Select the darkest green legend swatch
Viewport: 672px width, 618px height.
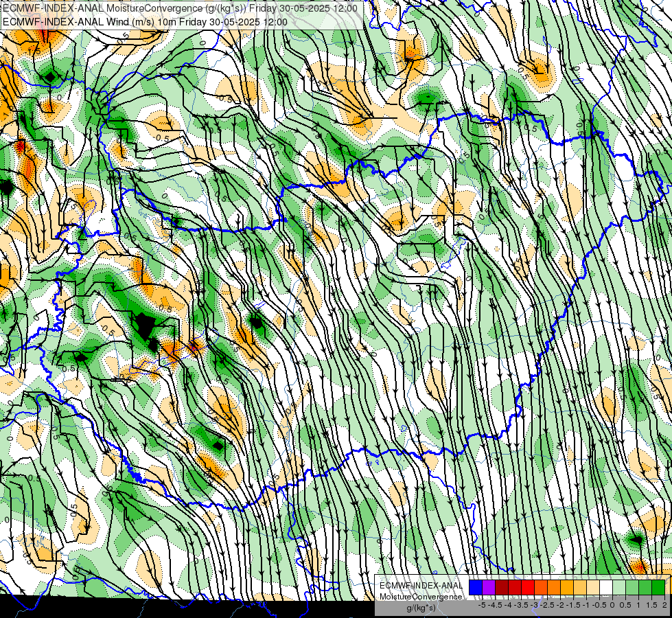tap(658, 587)
